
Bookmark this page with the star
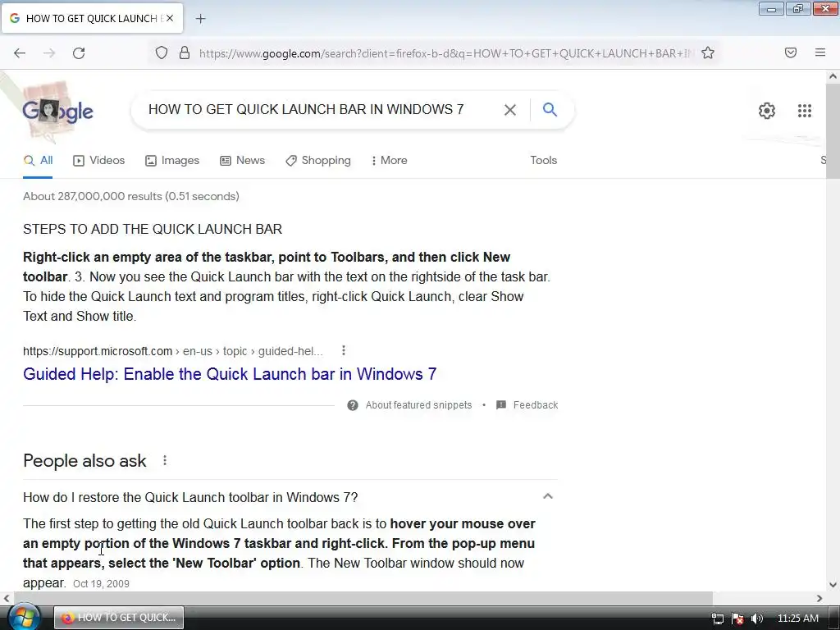(708, 53)
